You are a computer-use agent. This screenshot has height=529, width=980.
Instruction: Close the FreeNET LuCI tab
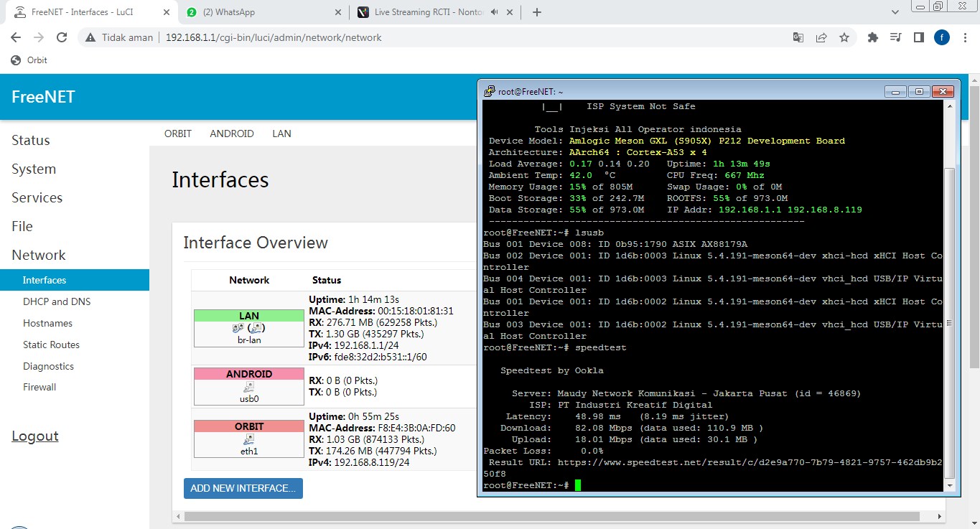167,12
